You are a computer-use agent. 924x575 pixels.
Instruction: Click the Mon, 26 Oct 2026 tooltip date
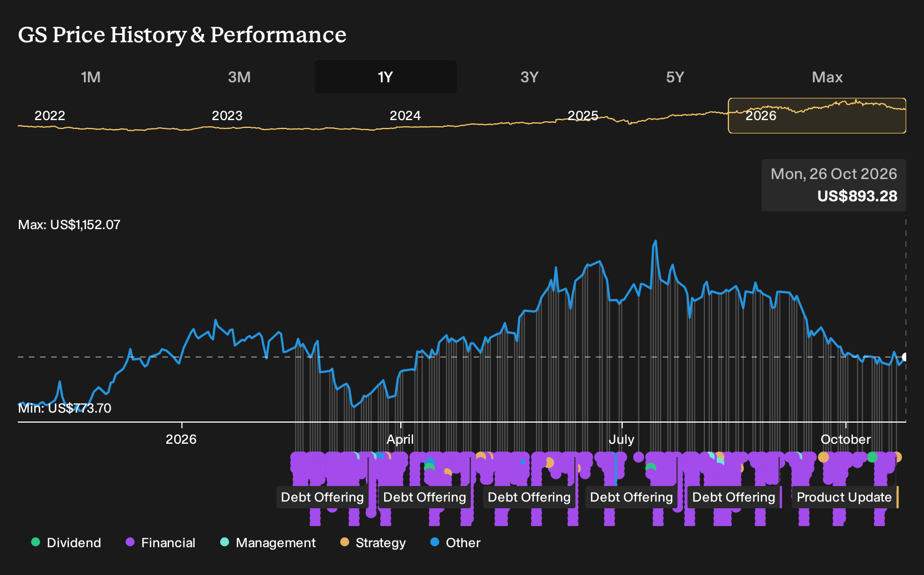pyautogui.click(x=834, y=174)
